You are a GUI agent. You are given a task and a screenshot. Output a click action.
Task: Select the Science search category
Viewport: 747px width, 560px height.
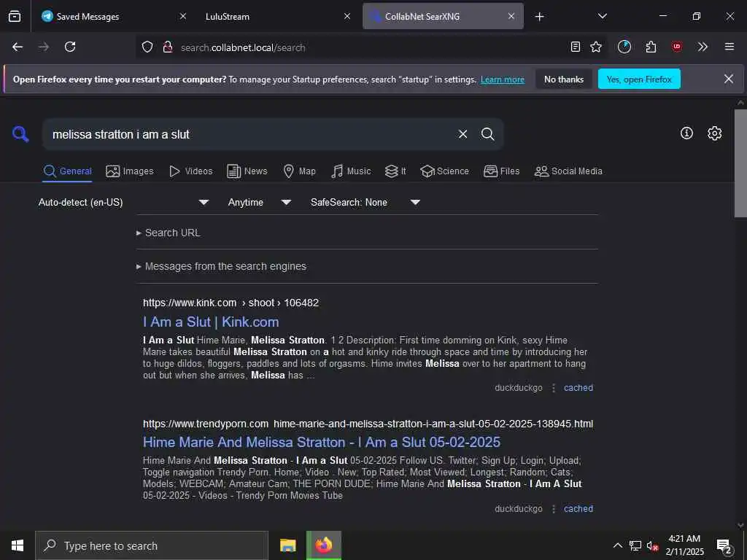coord(444,171)
